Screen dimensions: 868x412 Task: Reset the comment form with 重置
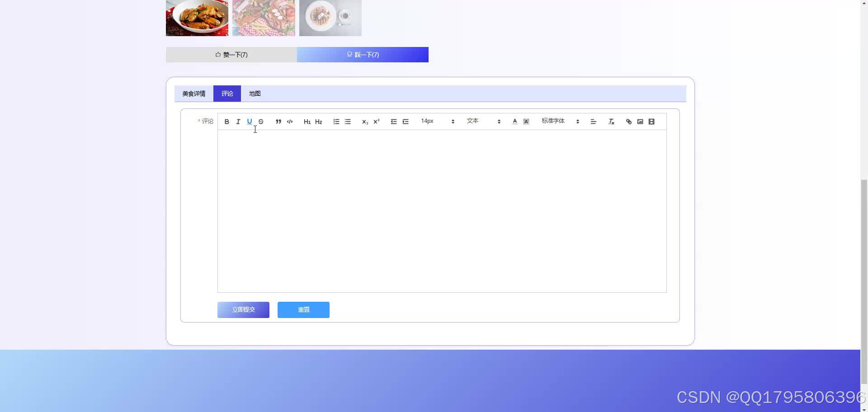(303, 310)
